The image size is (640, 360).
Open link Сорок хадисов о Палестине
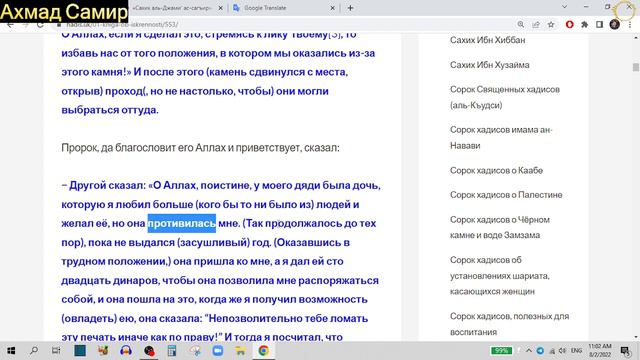coord(506,195)
